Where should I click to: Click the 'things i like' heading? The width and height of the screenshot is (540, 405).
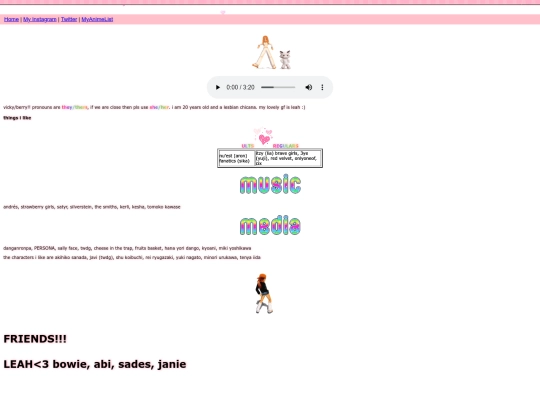tap(17, 118)
